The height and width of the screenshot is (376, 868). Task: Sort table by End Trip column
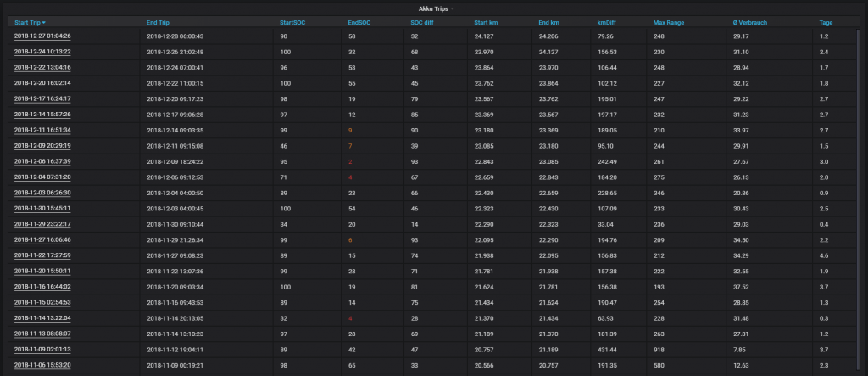click(163, 23)
